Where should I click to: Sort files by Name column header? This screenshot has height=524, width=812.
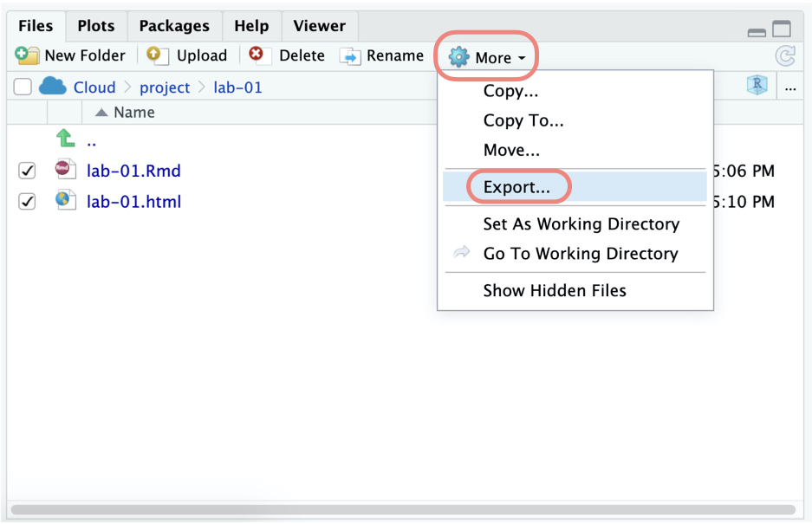(x=133, y=113)
